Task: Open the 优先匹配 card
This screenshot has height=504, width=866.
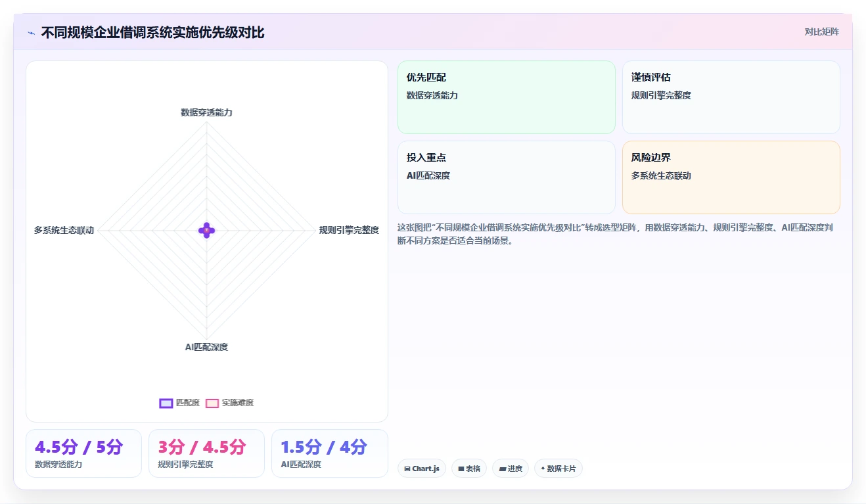Action: click(x=507, y=97)
